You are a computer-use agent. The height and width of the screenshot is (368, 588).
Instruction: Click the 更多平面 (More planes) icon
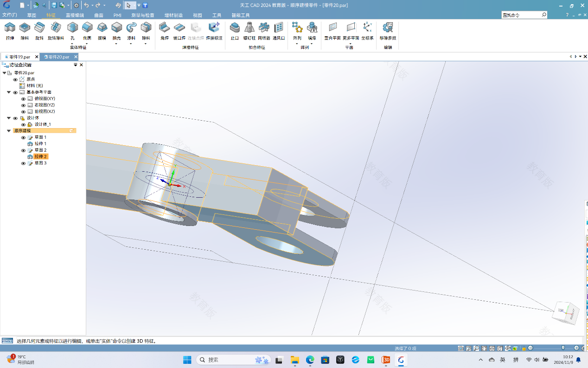pos(351,28)
